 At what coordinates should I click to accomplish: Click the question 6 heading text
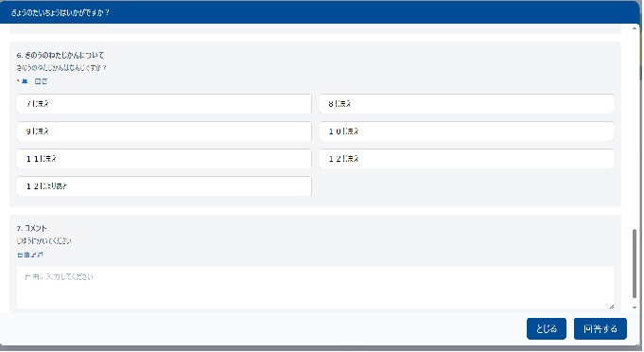61,56
